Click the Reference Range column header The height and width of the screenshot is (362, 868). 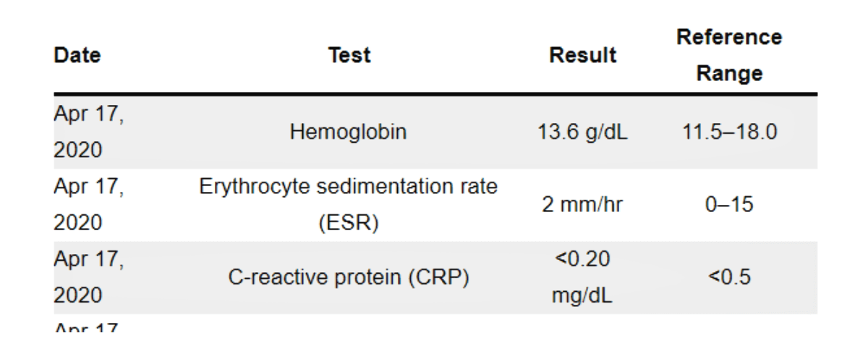pos(729,55)
